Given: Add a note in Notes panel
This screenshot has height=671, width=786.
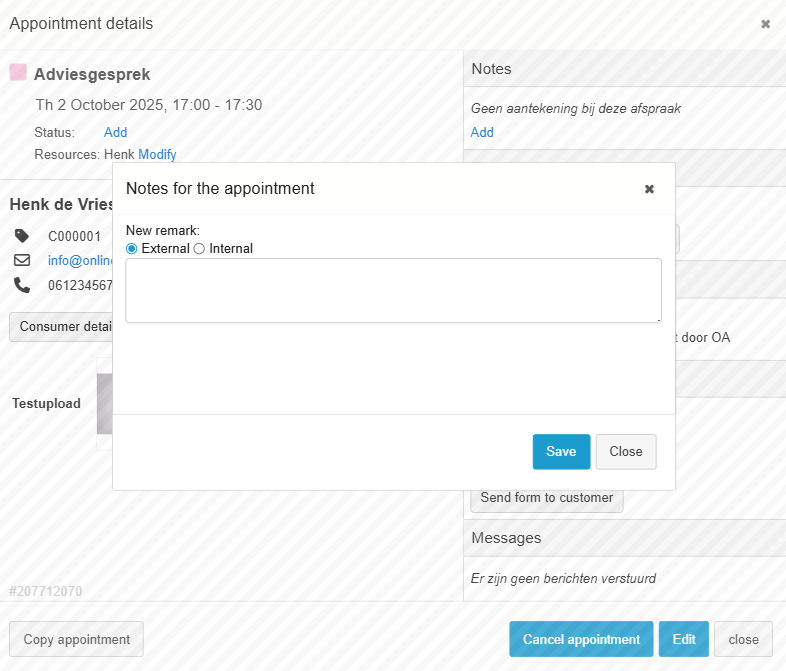Looking at the screenshot, I should 482,132.
